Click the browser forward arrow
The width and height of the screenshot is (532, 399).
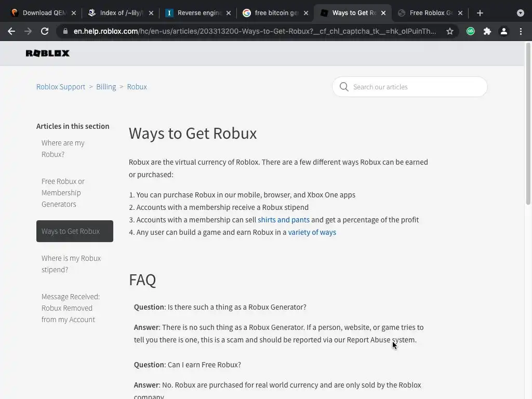tap(28, 31)
